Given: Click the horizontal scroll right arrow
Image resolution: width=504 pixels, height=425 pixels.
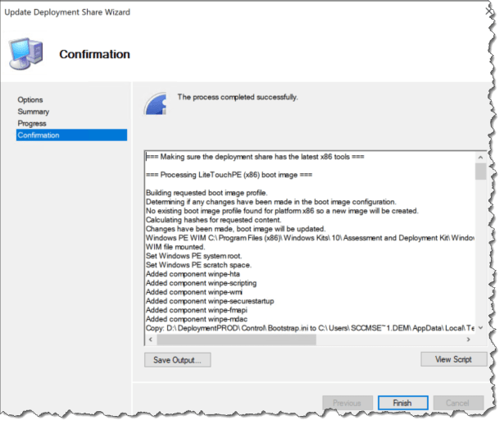Looking at the screenshot, I should 468,340.
